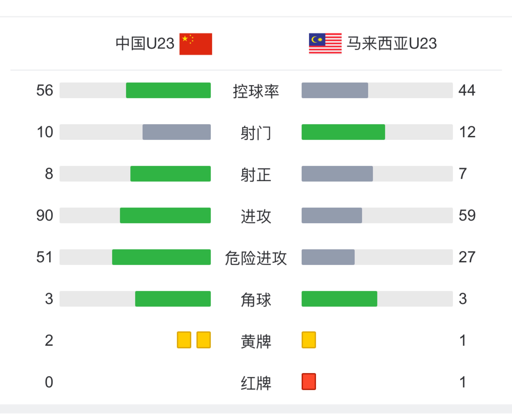Select the 控球率 stat label
This screenshot has width=512, height=420.
[x=256, y=91]
